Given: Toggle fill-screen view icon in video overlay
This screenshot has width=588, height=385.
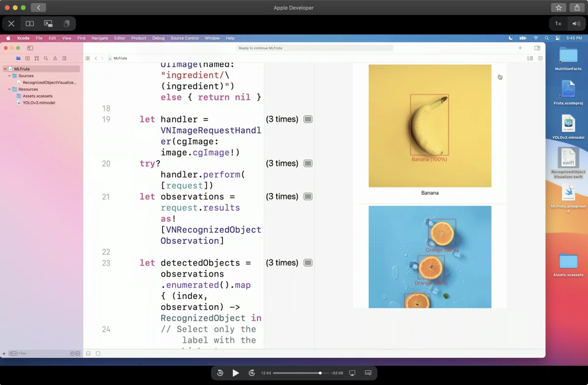Looking at the screenshot, I should pyautogui.click(x=30, y=24).
